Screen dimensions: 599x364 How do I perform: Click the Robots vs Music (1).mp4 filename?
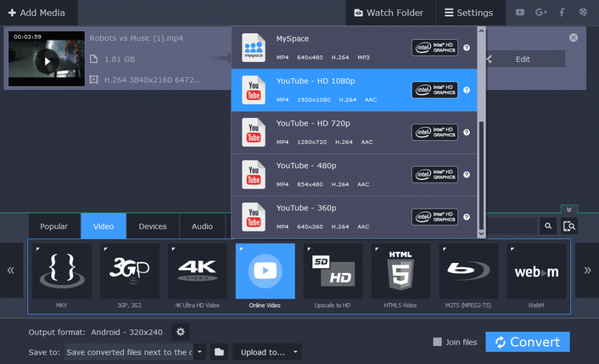136,38
